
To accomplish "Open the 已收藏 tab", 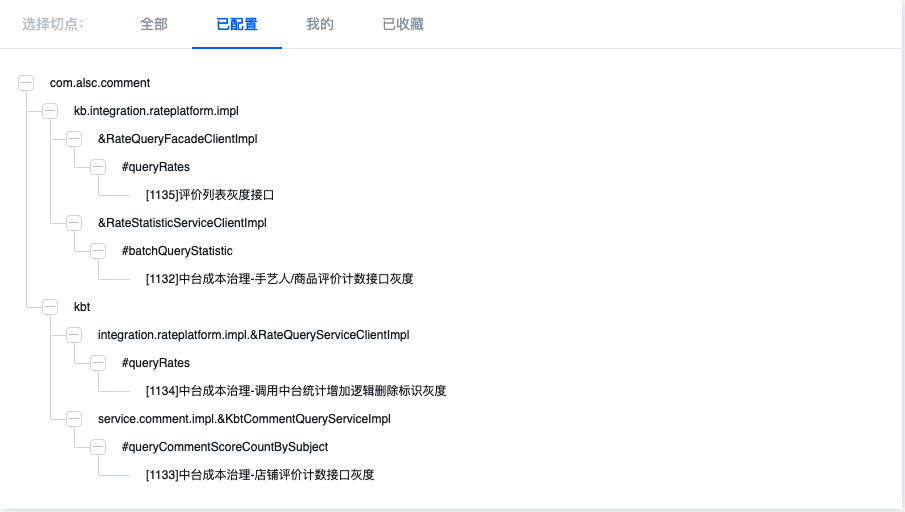I will 403,24.
